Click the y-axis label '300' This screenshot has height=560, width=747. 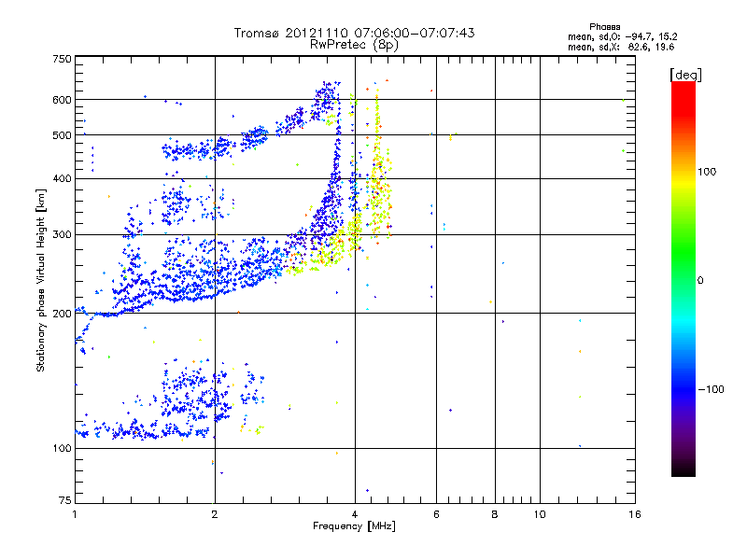coord(62,235)
